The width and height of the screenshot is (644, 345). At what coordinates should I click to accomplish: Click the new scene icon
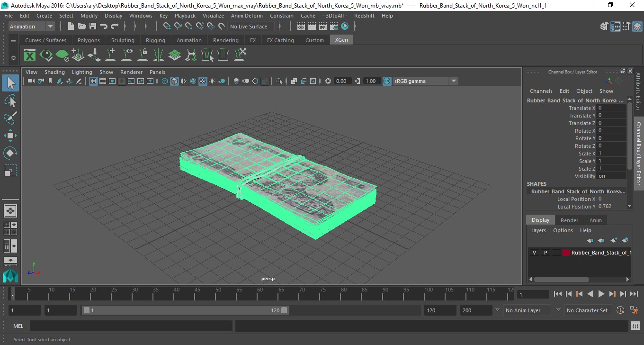tap(71, 27)
